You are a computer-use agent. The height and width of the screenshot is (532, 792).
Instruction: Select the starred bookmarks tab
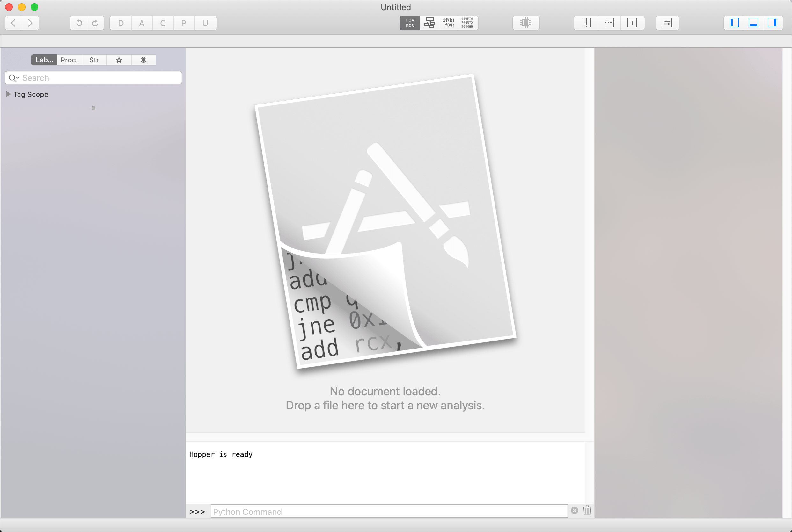(x=119, y=60)
